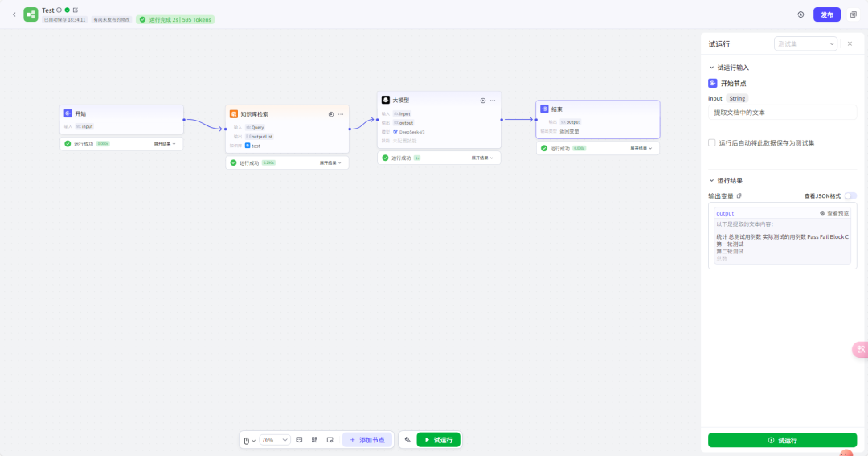Click 查看预览 eye icon
The height and width of the screenshot is (456, 868).
pyautogui.click(x=823, y=213)
